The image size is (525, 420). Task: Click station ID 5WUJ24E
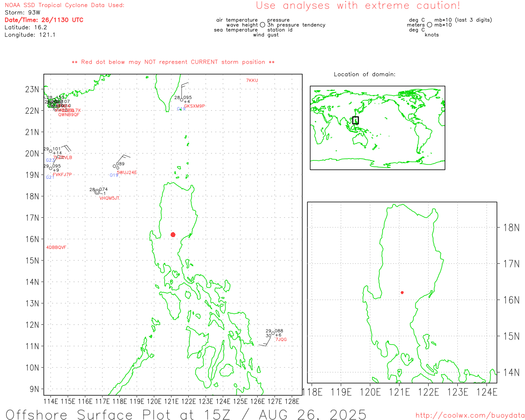pos(127,173)
